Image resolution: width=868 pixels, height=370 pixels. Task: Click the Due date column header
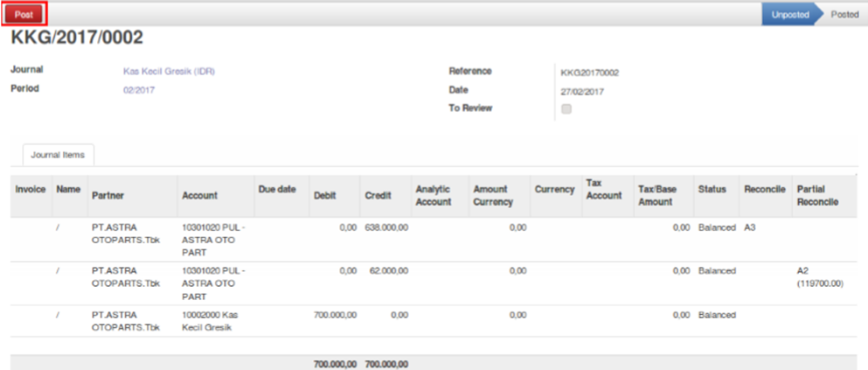(x=277, y=189)
